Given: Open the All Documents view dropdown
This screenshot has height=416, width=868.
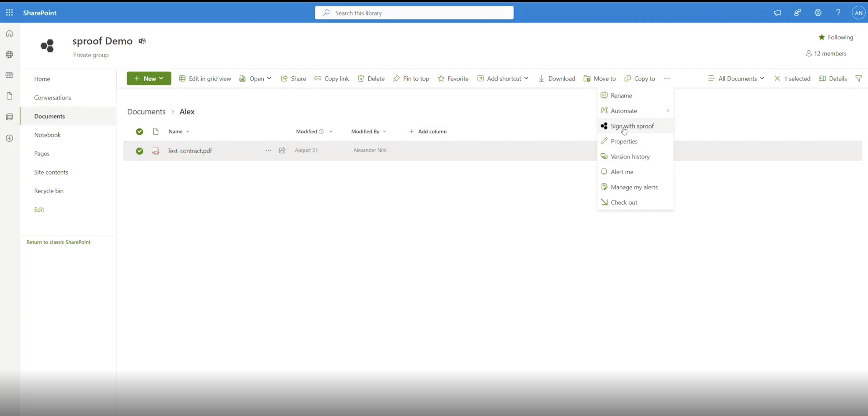Looking at the screenshot, I should coord(736,78).
